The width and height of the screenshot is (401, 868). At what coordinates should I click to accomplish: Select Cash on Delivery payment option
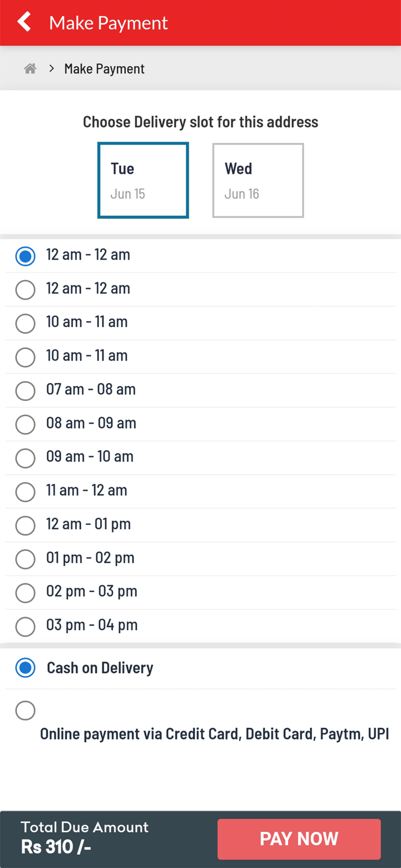(x=25, y=668)
